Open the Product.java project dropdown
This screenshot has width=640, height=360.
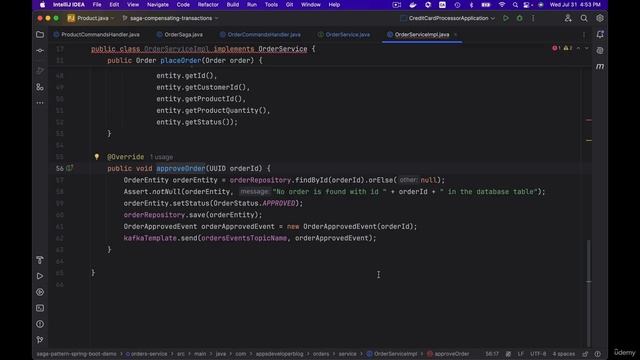pyautogui.click(x=91, y=18)
